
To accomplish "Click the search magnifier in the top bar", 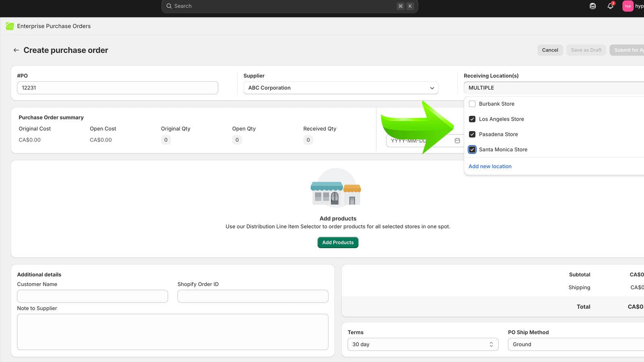I will pos(169,6).
